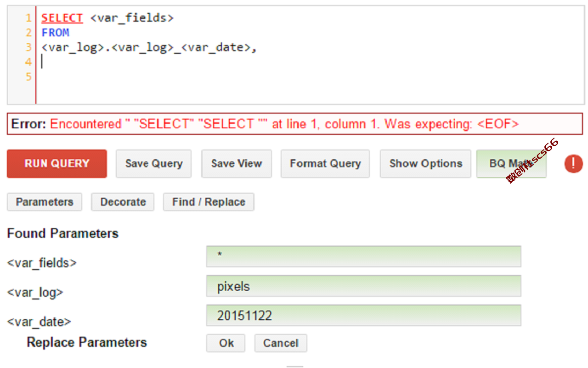Click the Save Query button
Viewport: 588px width, 368px height.
click(x=154, y=164)
